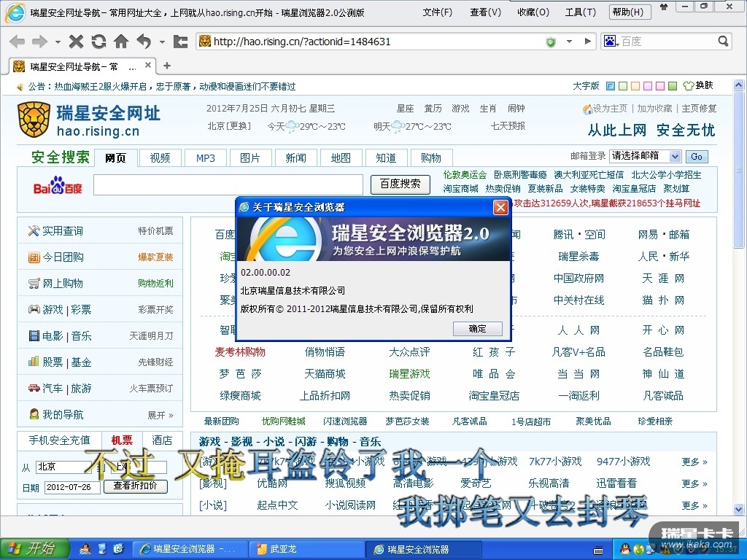Viewport: 747px width, 560px height.
Task: Stop loading with the X toolbar icon
Action: click(x=76, y=42)
